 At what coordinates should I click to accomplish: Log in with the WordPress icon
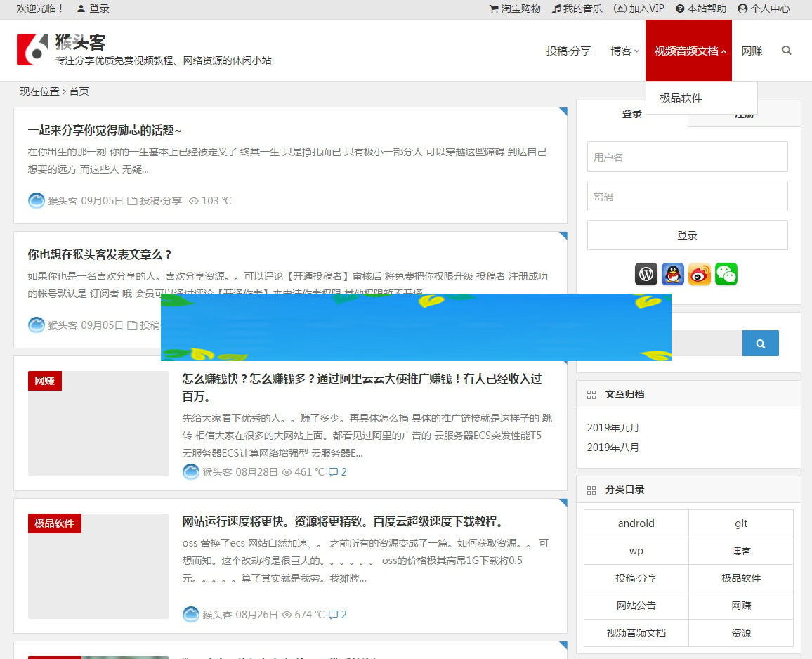click(x=646, y=274)
